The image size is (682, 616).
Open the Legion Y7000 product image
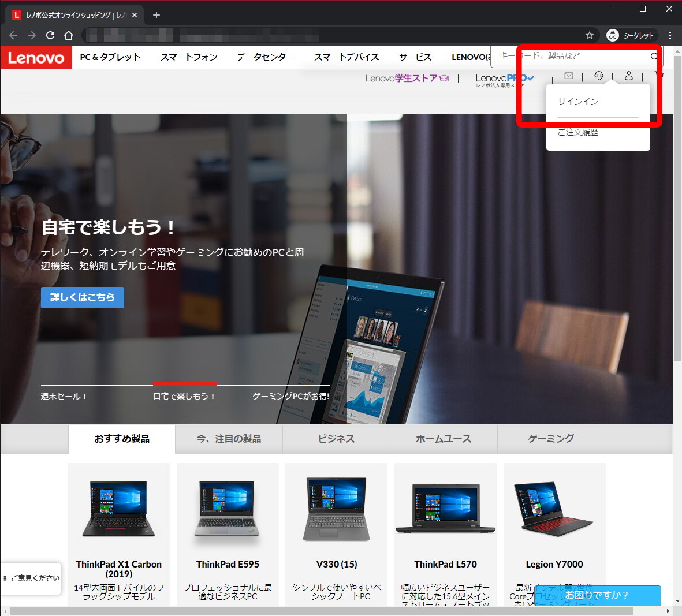tap(553, 508)
